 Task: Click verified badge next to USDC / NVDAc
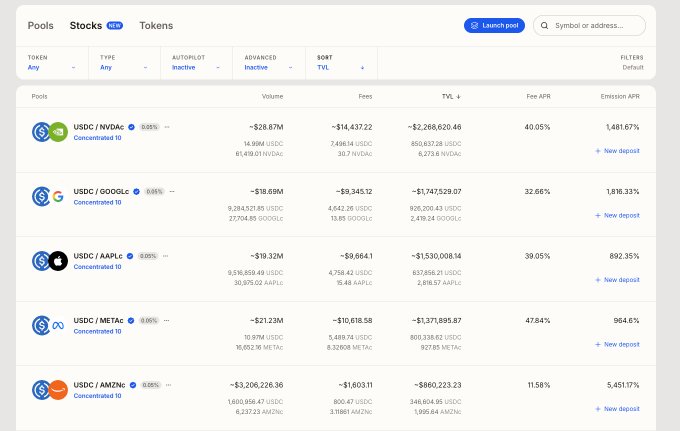[x=131, y=127]
